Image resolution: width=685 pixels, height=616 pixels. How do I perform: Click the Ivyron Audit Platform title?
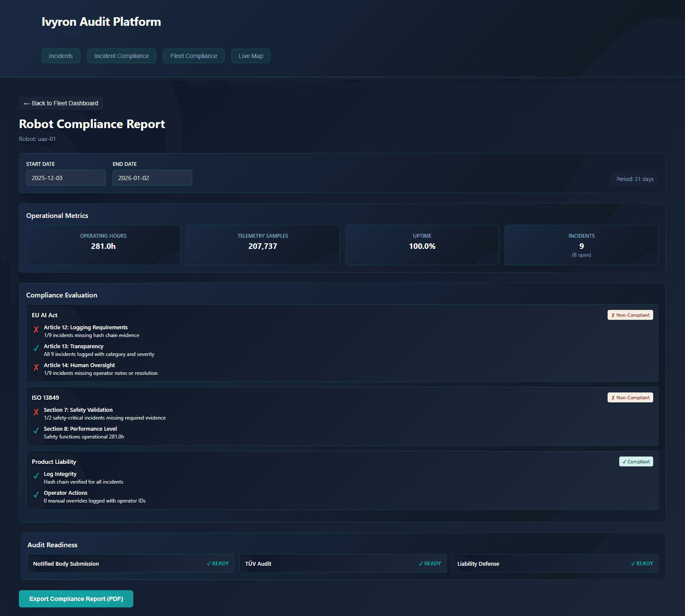[x=101, y=22]
